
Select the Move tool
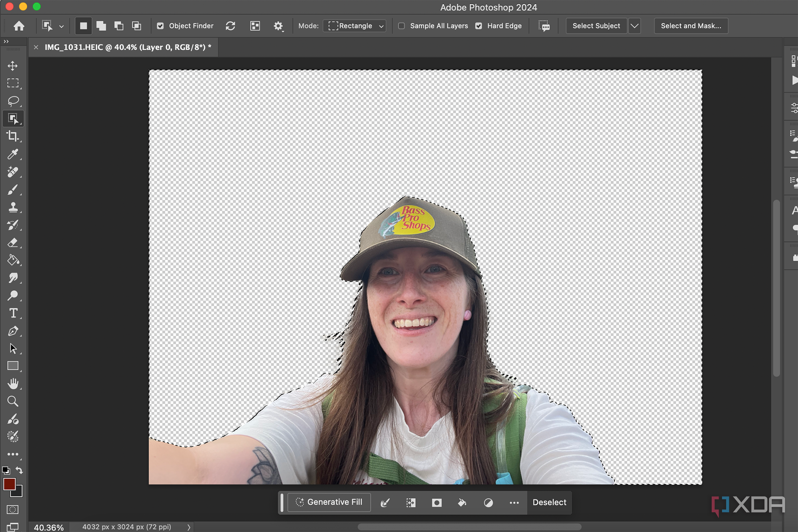click(13, 66)
